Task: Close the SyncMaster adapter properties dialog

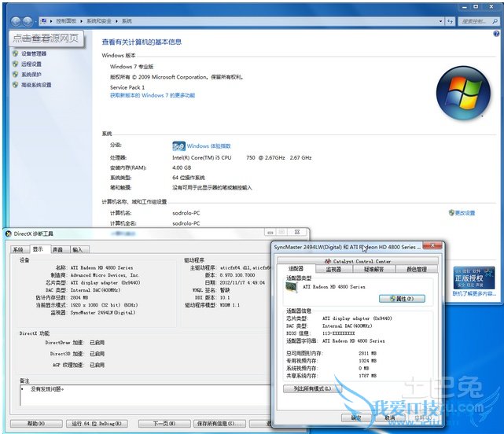Action: (432, 245)
